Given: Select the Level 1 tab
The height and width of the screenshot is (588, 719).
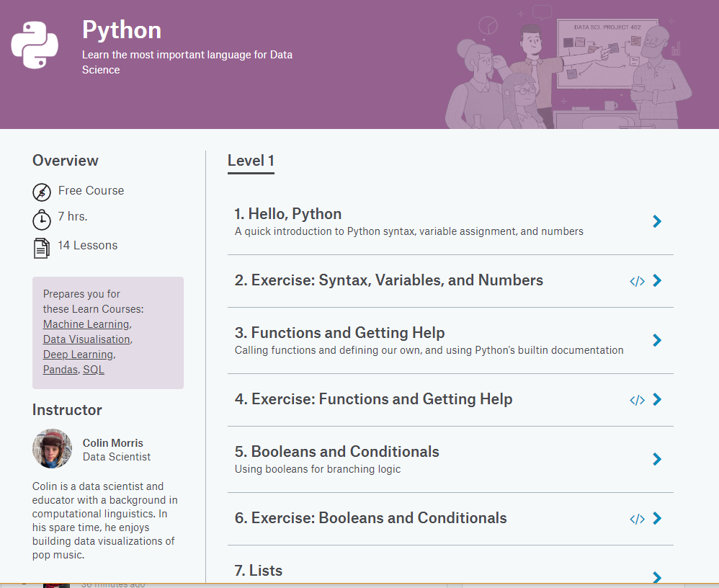Looking at the screenshot, I should pos(251,161).
